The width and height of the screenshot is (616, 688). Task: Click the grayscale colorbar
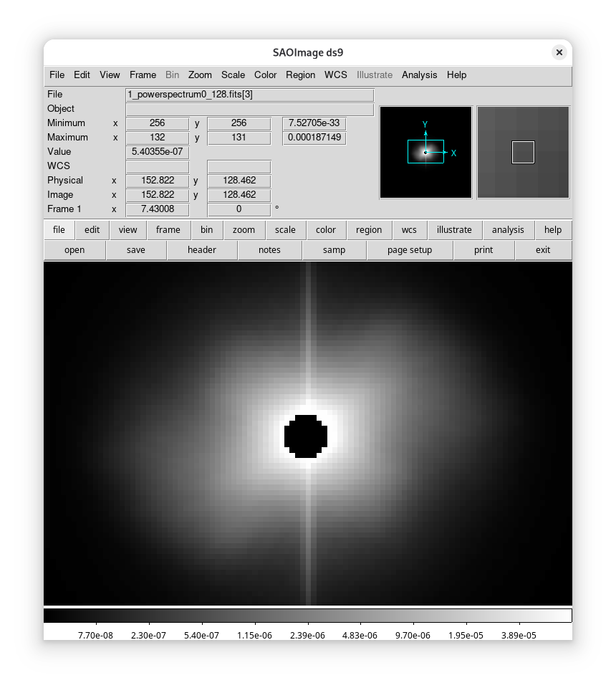[307, 616]
